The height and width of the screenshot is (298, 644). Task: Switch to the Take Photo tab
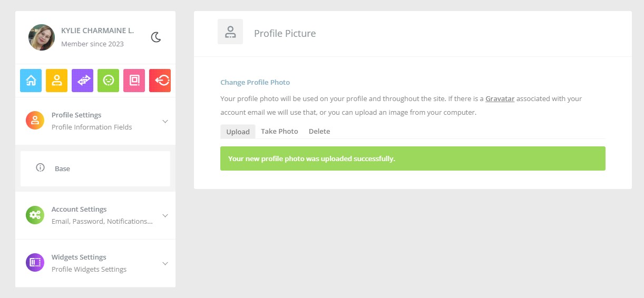(x=279, y=132)
